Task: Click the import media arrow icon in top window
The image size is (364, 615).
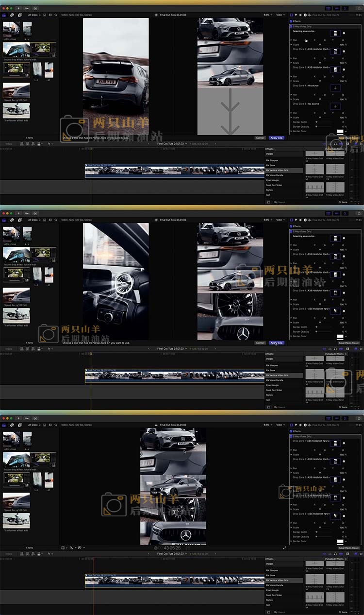Action: pos(18,8)
